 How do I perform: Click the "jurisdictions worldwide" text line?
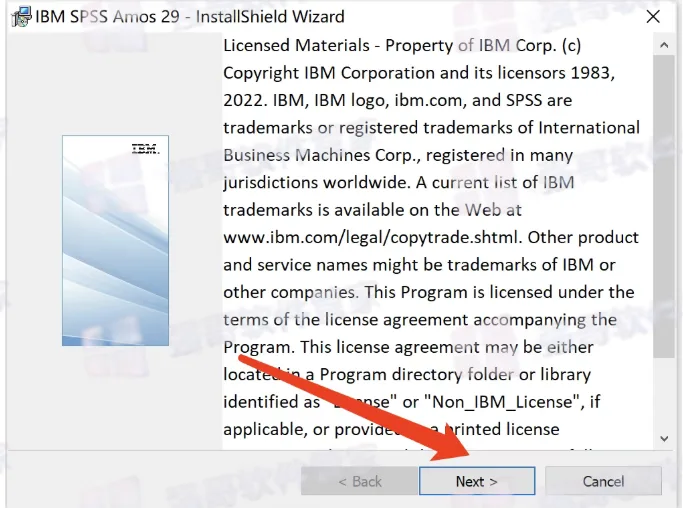pyautogui.click(x=399, y=183)
